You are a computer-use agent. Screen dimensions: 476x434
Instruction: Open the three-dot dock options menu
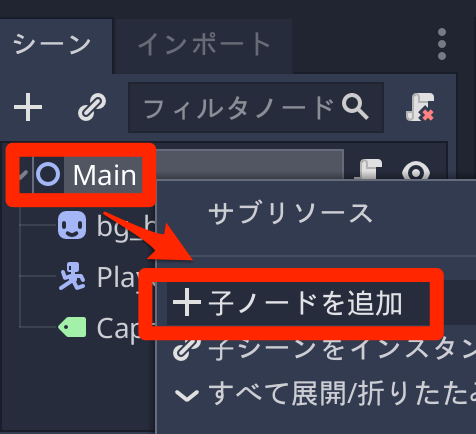(x=442, y=44)
